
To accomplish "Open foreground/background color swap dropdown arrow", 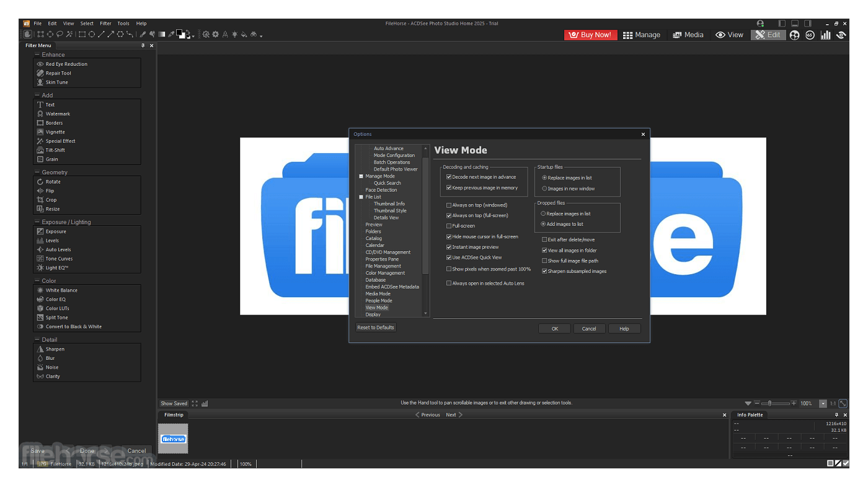I will point(193,37).
